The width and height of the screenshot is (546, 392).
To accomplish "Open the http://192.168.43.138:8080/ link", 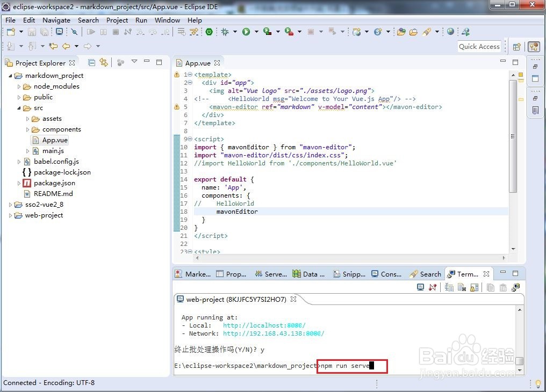I will point(274,333).
